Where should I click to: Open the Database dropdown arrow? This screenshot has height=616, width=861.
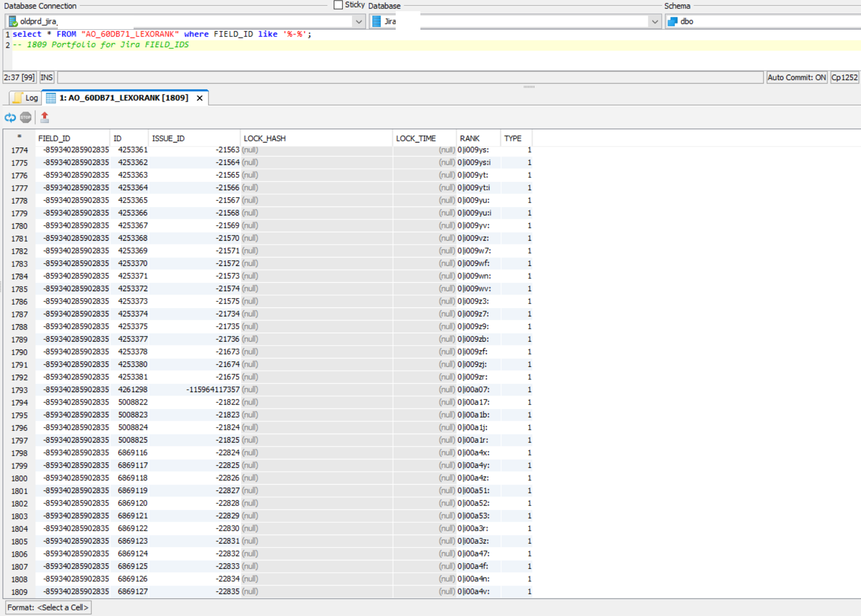[x=654, y=22]
